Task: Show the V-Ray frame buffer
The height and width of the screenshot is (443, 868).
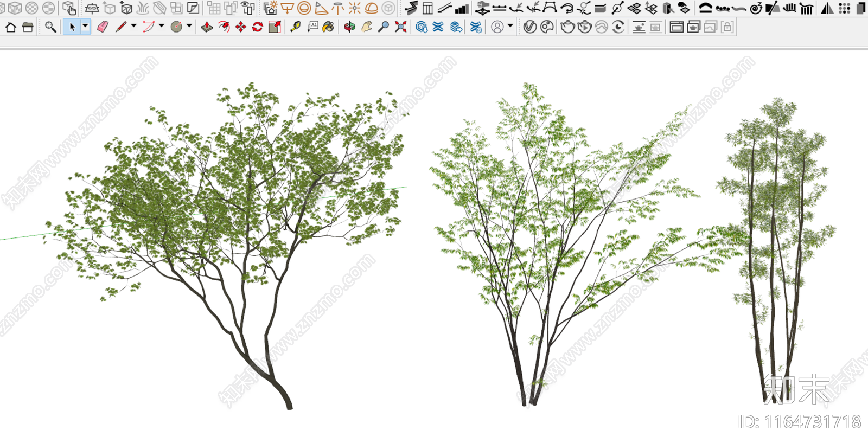Action: pos(676,27)
